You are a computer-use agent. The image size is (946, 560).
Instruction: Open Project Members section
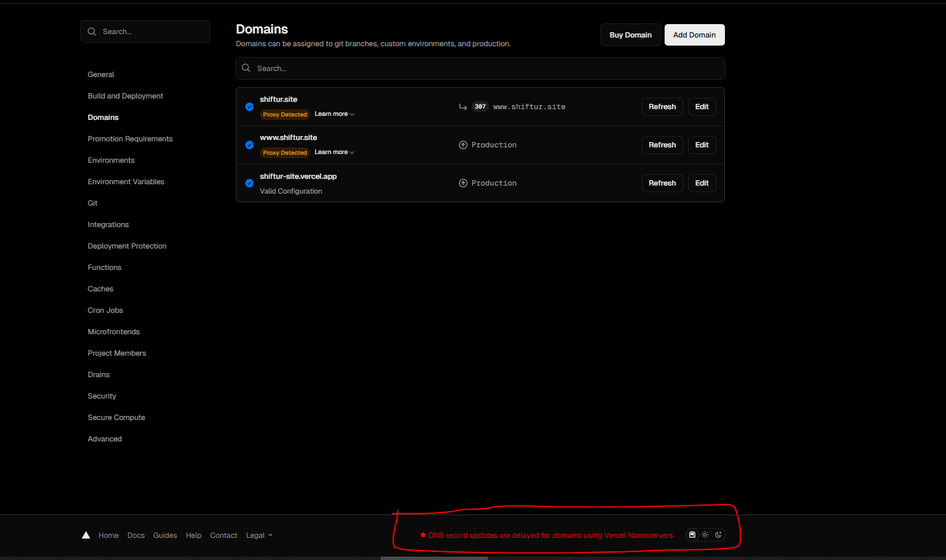(117, 353)
